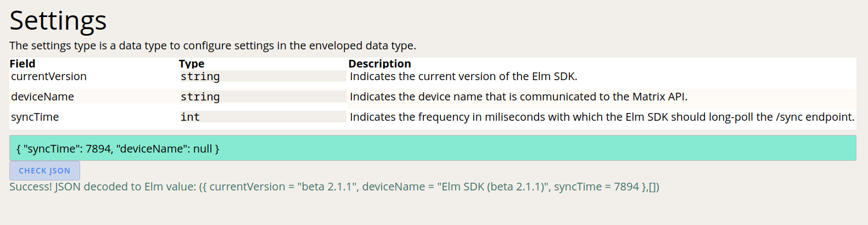Screen dimensions: 868x225
Task: Click the Field column header
Action: pos(23,64)
